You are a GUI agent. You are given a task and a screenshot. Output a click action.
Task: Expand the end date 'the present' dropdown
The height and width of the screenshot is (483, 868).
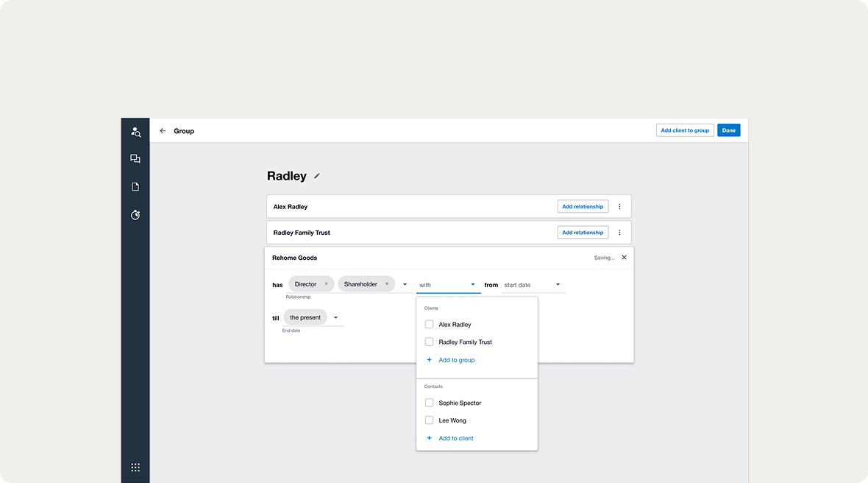(336, 318)
